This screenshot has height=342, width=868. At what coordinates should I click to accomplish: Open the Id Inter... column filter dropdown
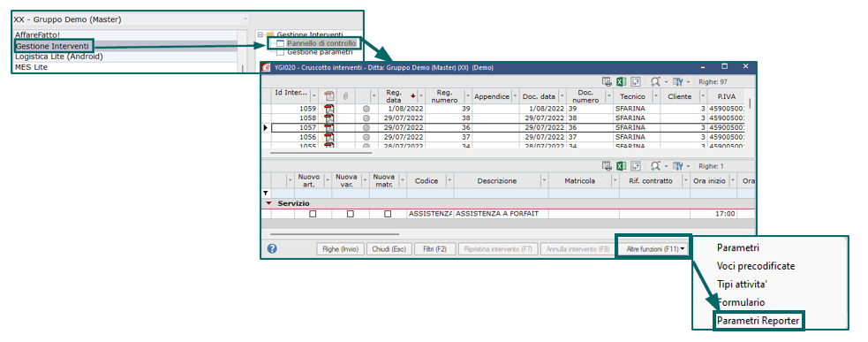click(x=314, y=96)
